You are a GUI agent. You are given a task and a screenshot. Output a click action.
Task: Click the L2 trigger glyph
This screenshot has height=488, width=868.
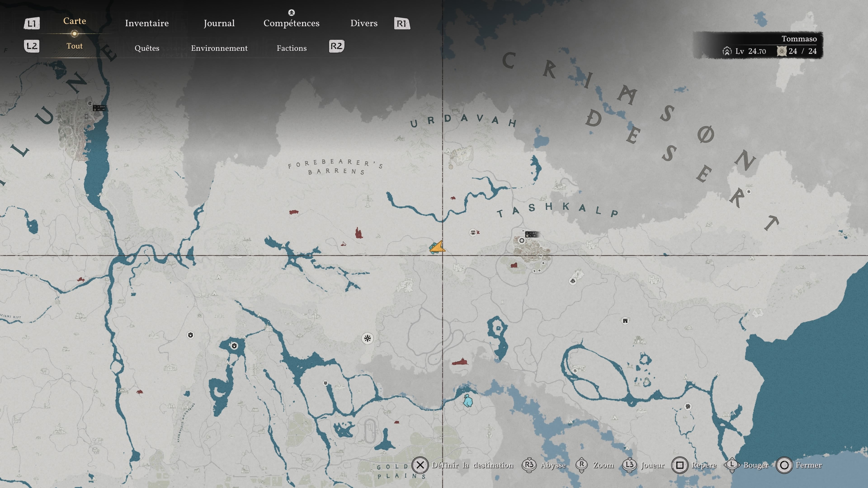click(x=32, y=46)
